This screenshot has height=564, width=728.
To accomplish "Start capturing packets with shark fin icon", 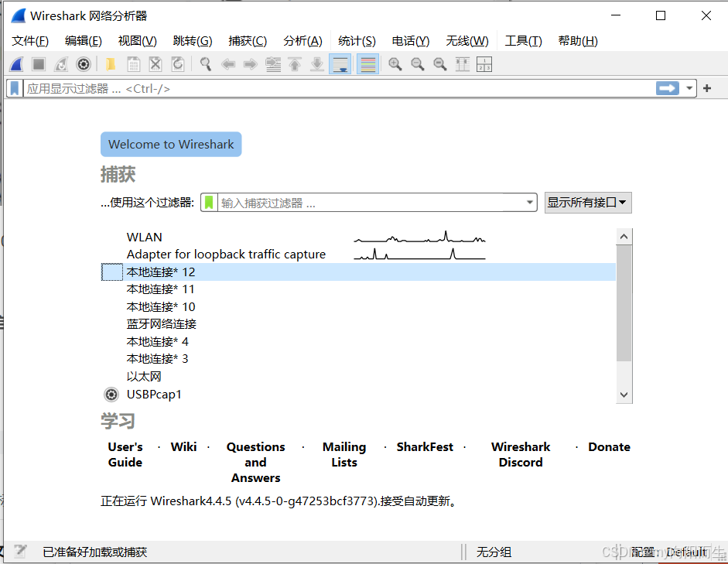I will click(17, 64).
